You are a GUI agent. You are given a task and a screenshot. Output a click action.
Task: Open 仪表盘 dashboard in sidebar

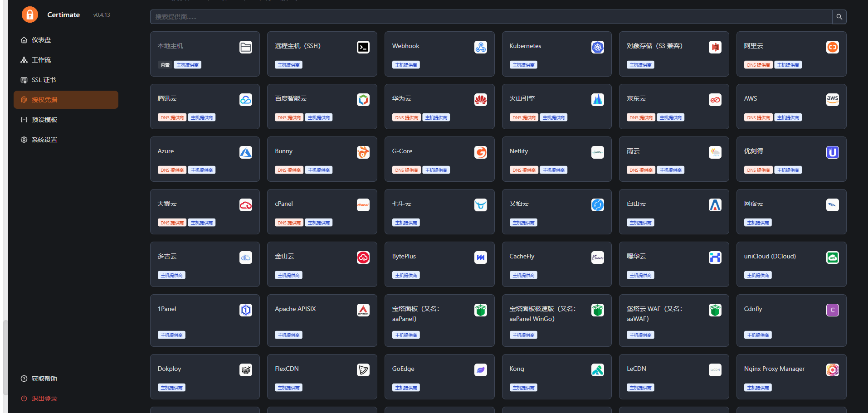pos(41,40)
